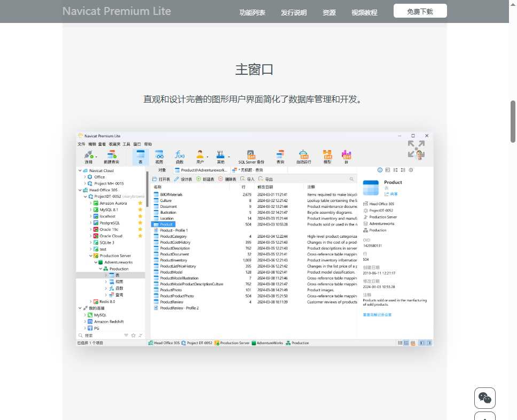This screenshot has width=517, height=420.
Task: Open the 资源 resources nav link
Action: [329, 12]
